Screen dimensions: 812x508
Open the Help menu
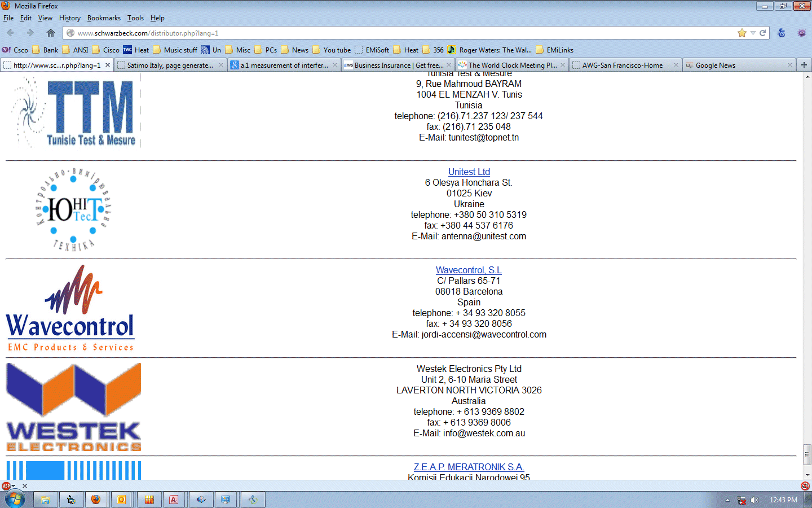click(x=157, y=18)
